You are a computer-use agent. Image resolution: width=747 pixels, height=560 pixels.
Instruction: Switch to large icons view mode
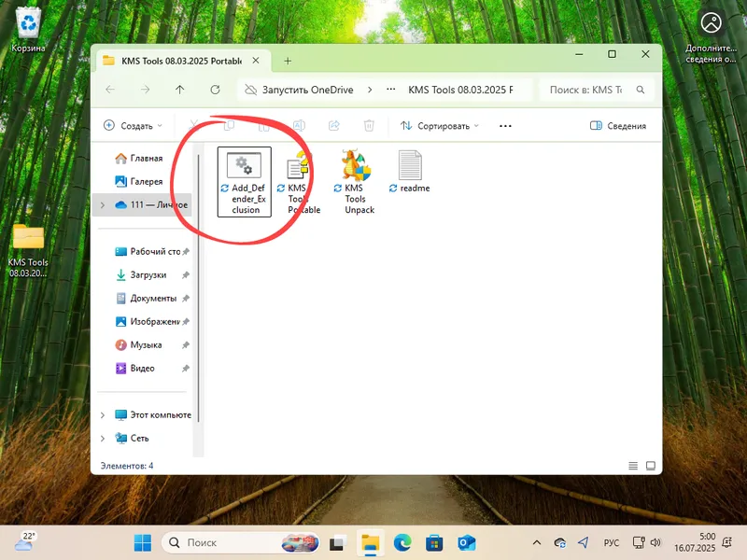click(650, 464)
